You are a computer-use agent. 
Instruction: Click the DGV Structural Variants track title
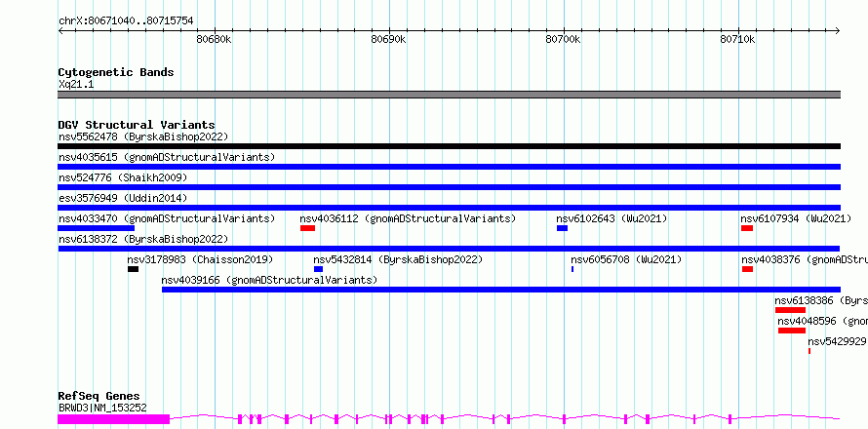click(137, 125)
